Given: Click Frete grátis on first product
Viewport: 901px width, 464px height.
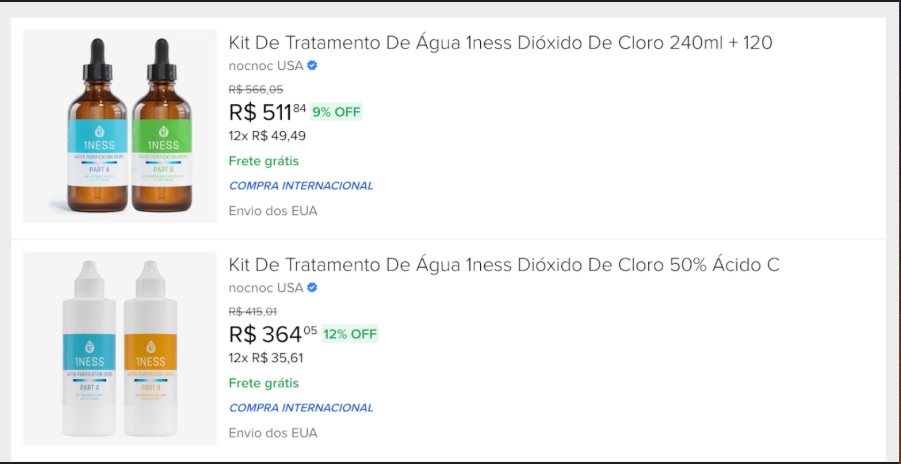Looking at the screenshot, I should [263, 161].
